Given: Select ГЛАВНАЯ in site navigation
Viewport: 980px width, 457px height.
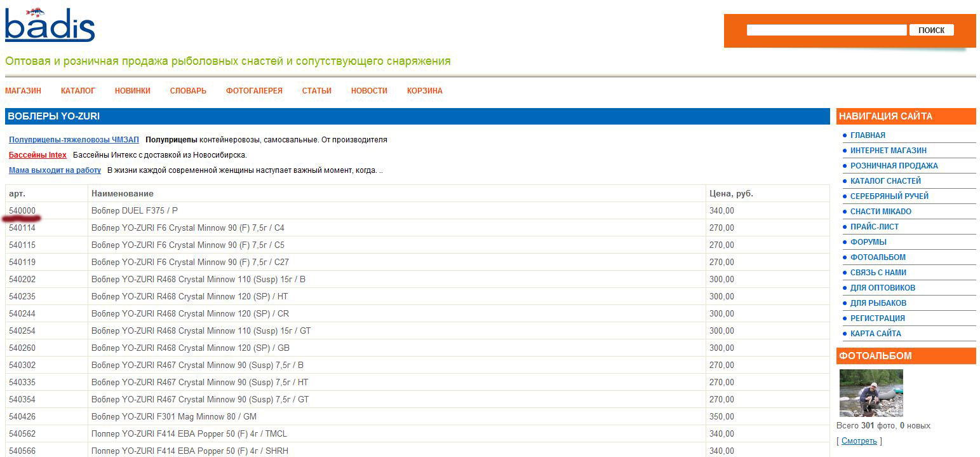Looking at the screenshot, I should pos(868,135).
